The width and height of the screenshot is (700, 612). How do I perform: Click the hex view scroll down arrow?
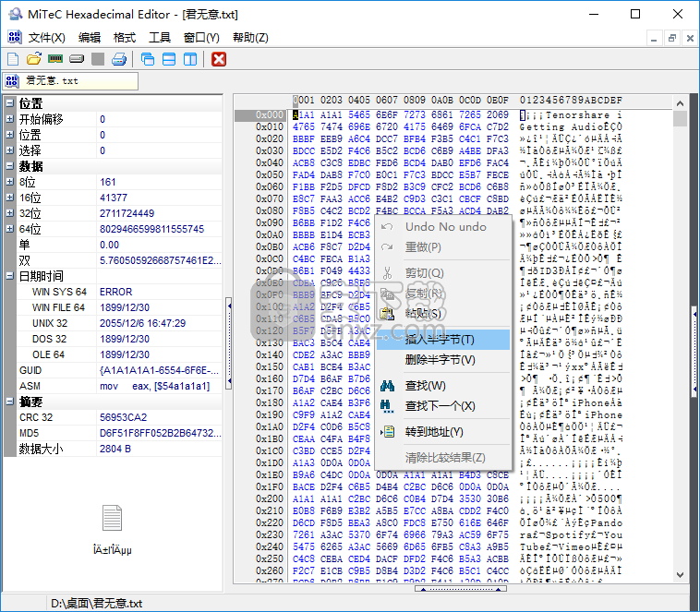680,575
